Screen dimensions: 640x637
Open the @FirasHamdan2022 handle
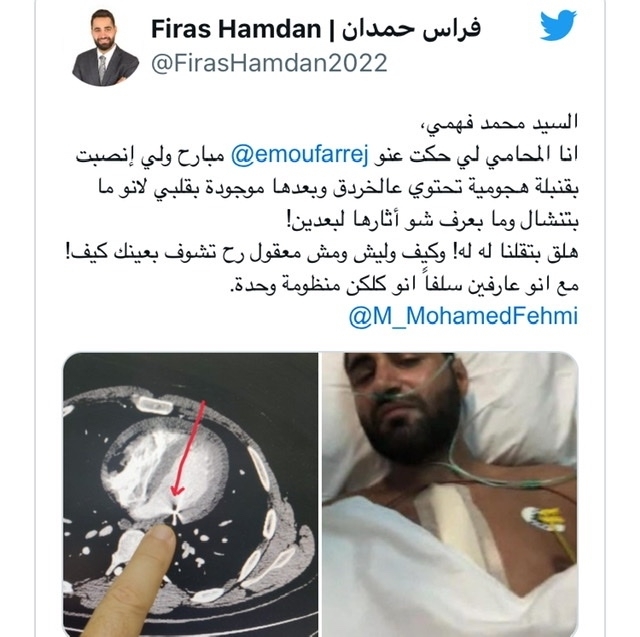point(269,63)
